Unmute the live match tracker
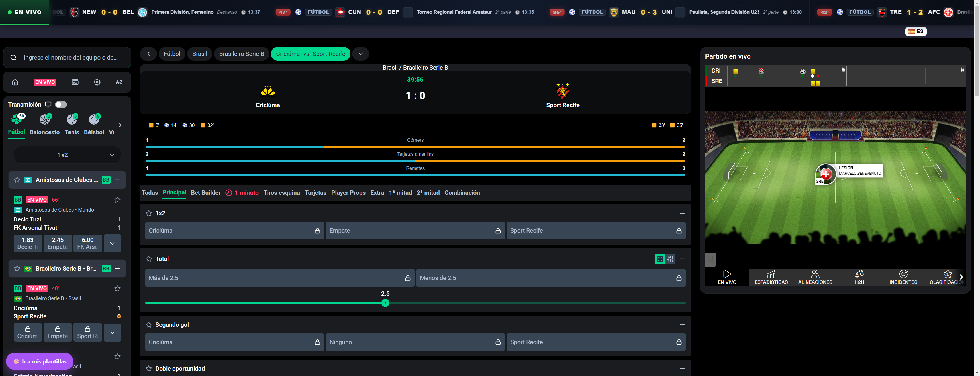Screen dimensions: 980x376 pyautogui.click(x=710, y=260)
